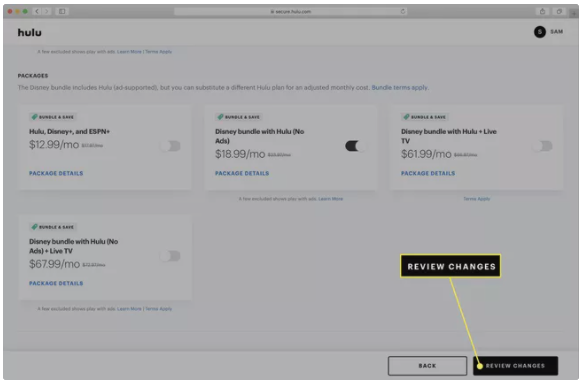
Task: Open the Safari share icon
Action: coord(542,12)
